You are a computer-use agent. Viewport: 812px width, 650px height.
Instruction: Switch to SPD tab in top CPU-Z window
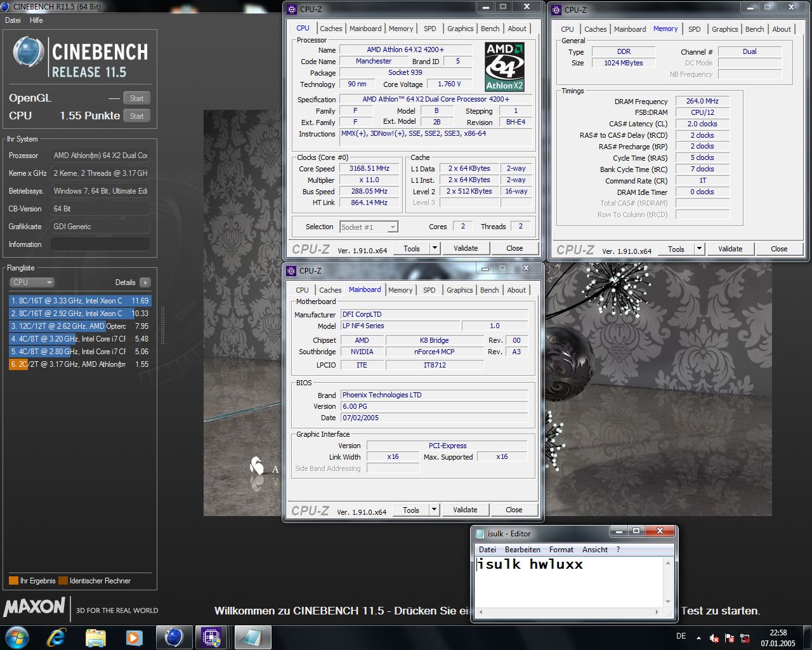[x=430, y=29]
